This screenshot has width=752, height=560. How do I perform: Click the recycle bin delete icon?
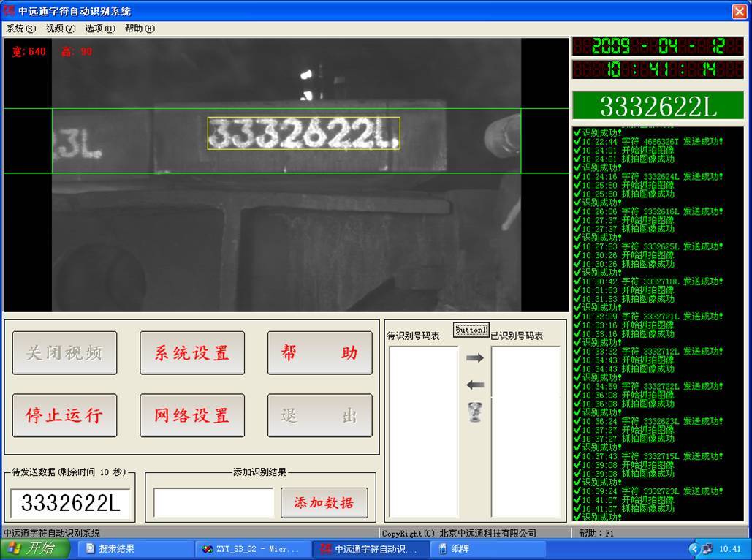coord(475,413)
